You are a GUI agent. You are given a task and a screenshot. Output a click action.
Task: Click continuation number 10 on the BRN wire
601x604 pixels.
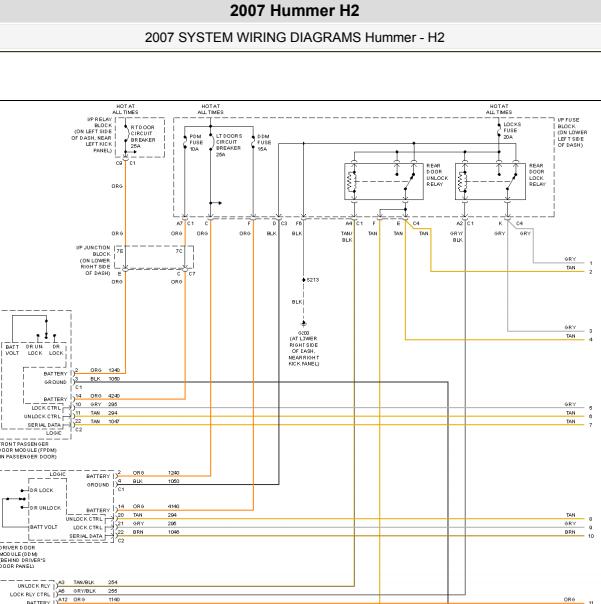[x=591, y=536]
